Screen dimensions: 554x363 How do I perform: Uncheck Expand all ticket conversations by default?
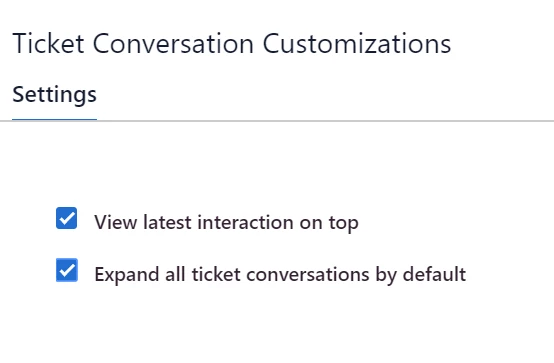67,270
